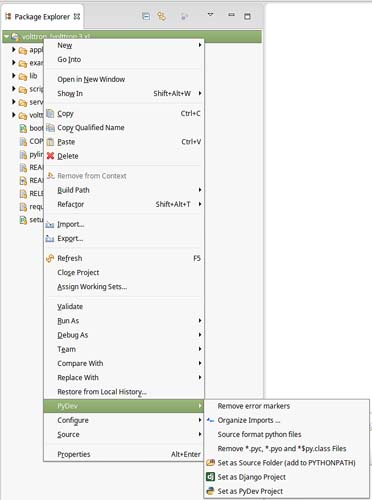The width and height of the screenshot is (372, 500).
Task: Choose Validate from context menu
Action: (x=124, y=306)
